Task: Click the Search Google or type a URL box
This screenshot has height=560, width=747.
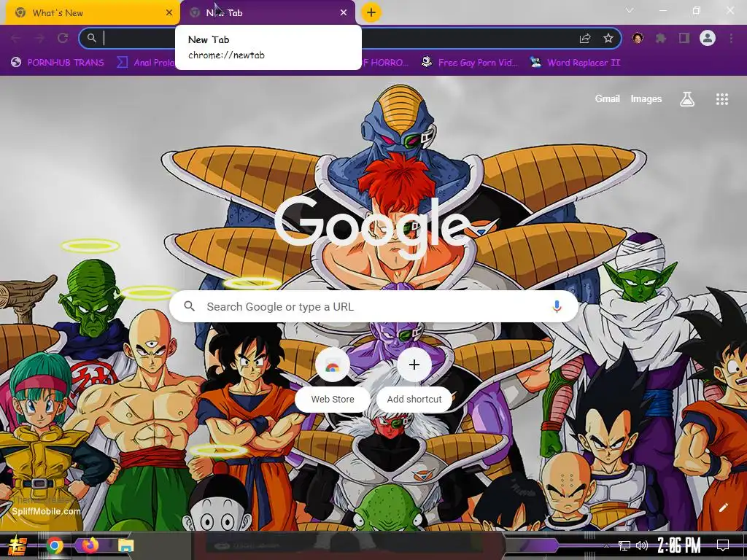Action: (x=374, y=306)
